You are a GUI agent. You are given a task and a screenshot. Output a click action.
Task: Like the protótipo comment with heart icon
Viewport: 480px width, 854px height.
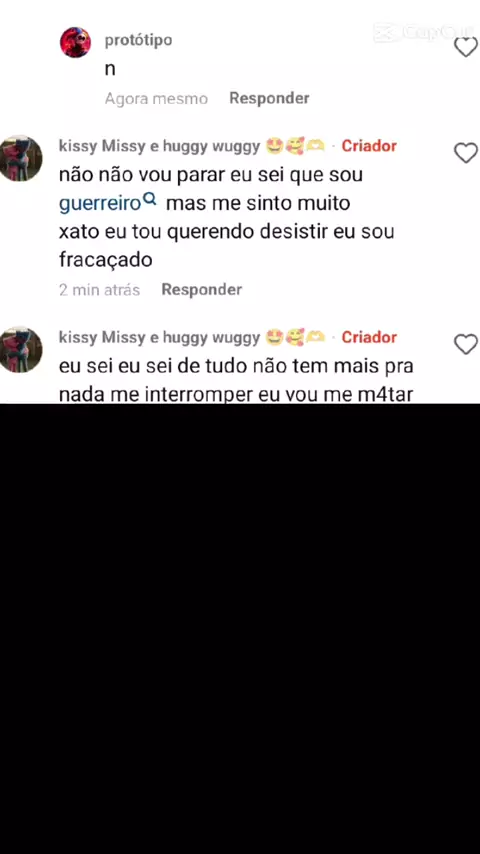point(466,47)
